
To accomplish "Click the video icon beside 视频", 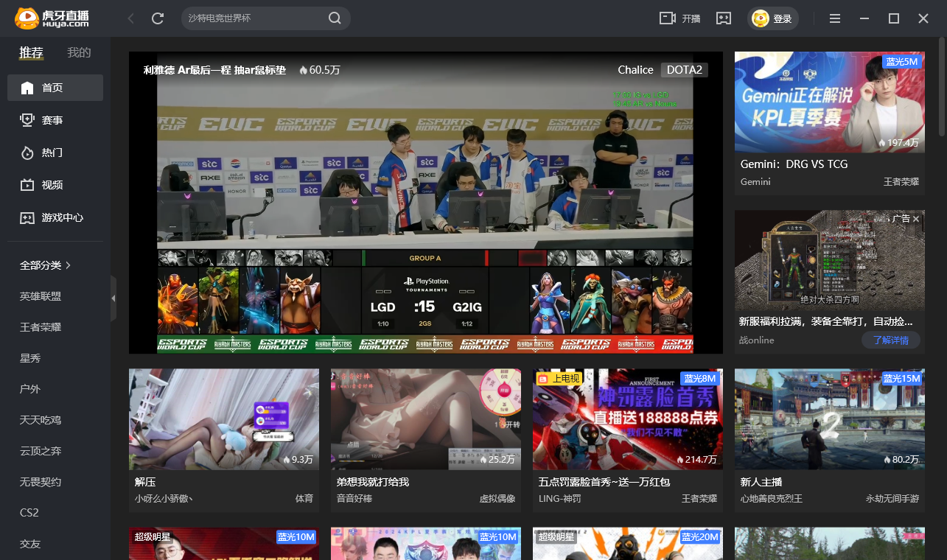I will coord(27,185).
